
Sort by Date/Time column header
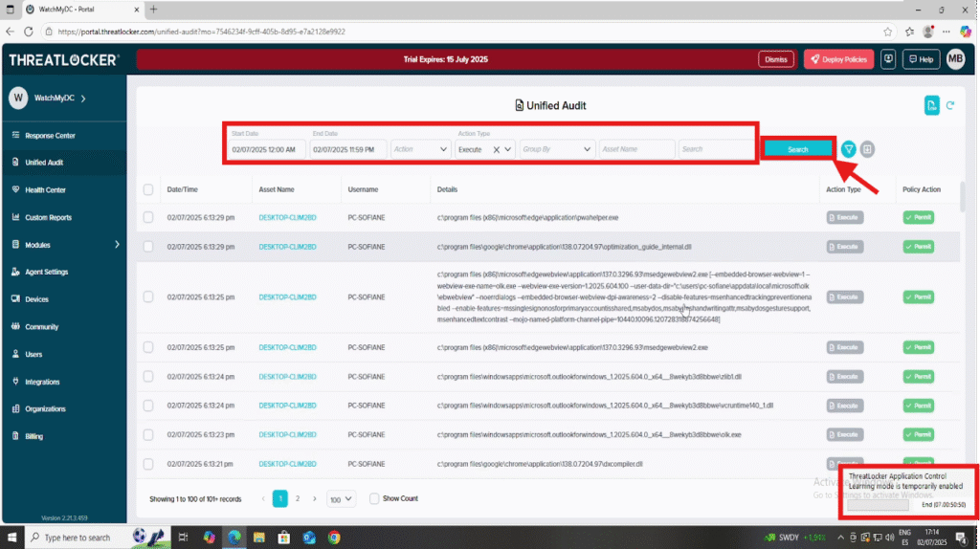(x=183, y=189)
